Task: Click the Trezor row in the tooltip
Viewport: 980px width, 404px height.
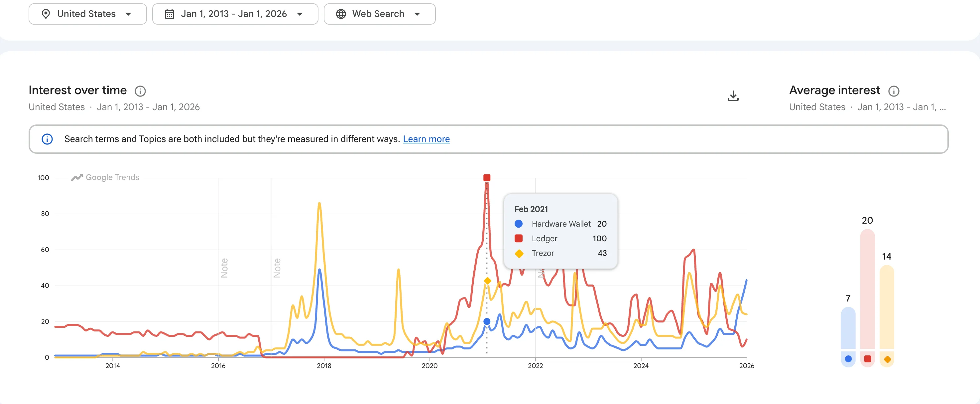Action: click(x=560, y=253)
